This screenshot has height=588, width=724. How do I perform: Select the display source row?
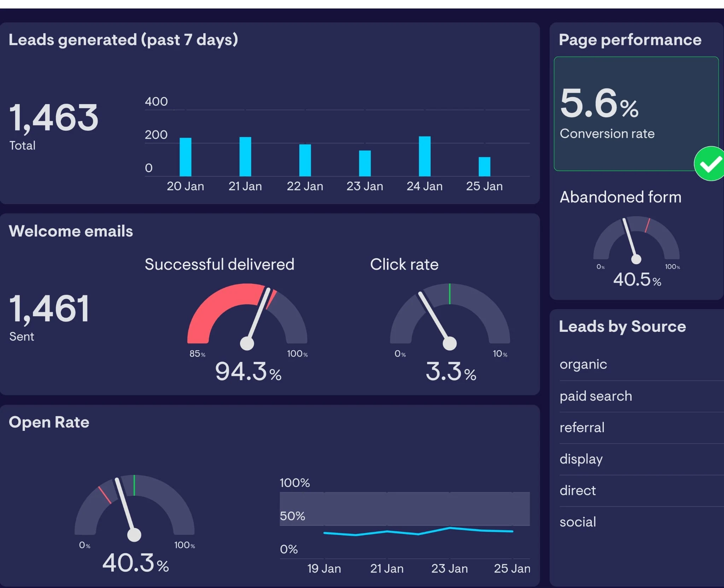pos(581,459)
